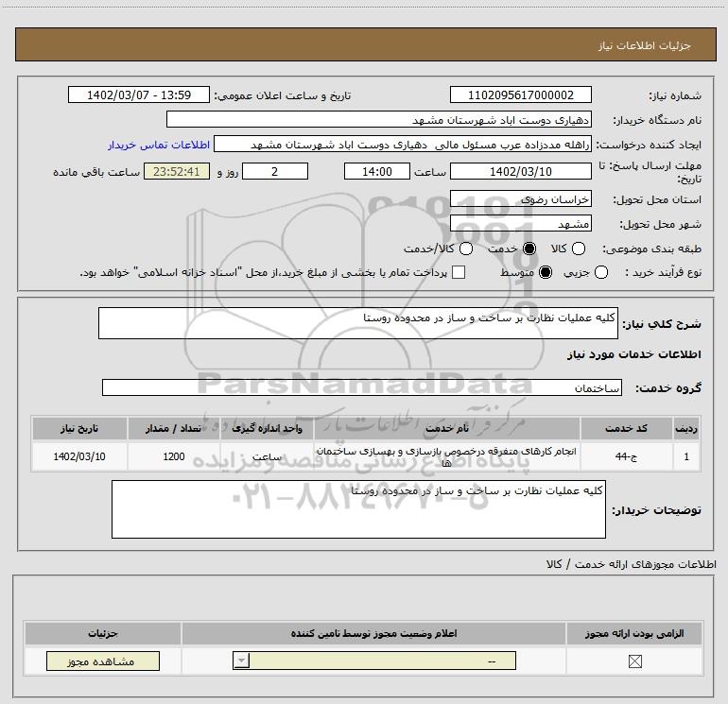
Task: Click the کد خدمت column header
Action: (x=626, y=428)
